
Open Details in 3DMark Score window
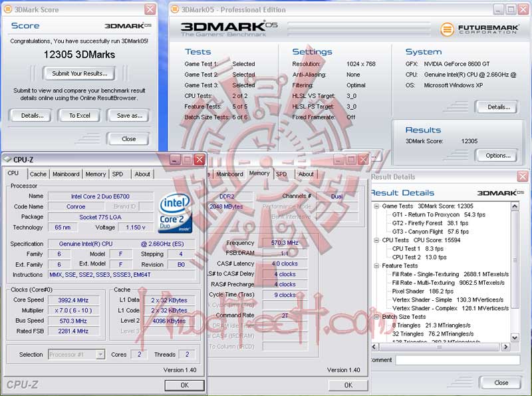pos(31,115)
